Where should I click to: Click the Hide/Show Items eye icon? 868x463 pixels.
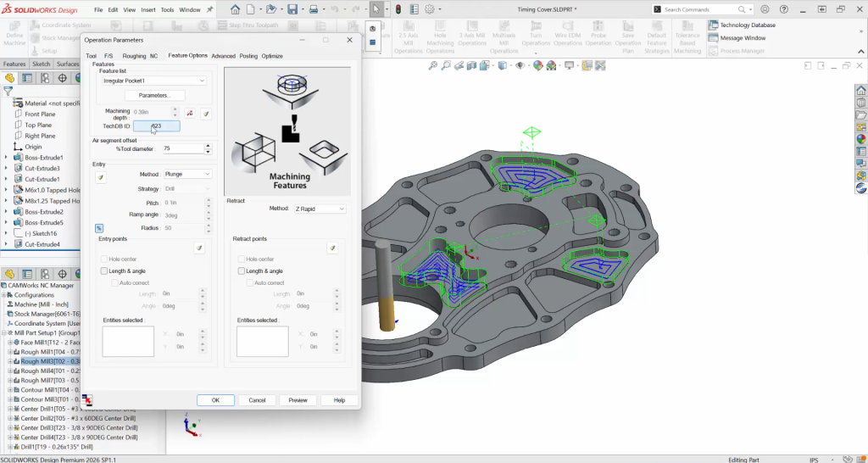click(x=520, y=66)
